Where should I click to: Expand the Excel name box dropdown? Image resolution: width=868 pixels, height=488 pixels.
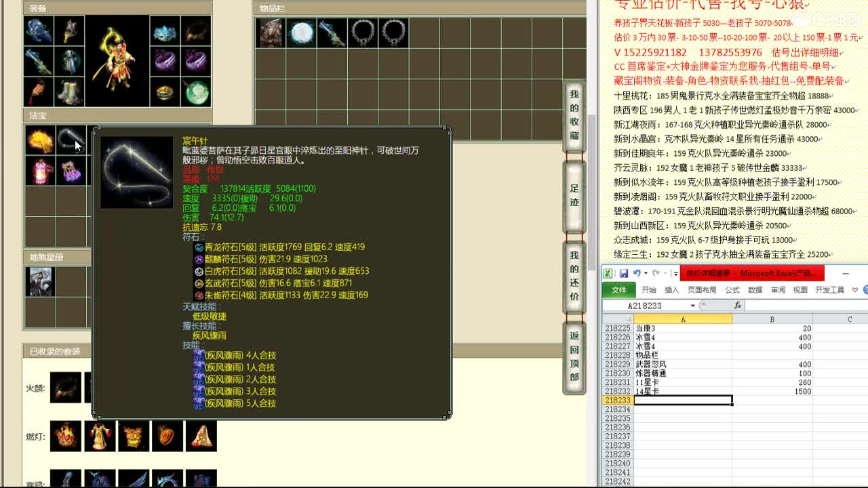pos(693,306)
